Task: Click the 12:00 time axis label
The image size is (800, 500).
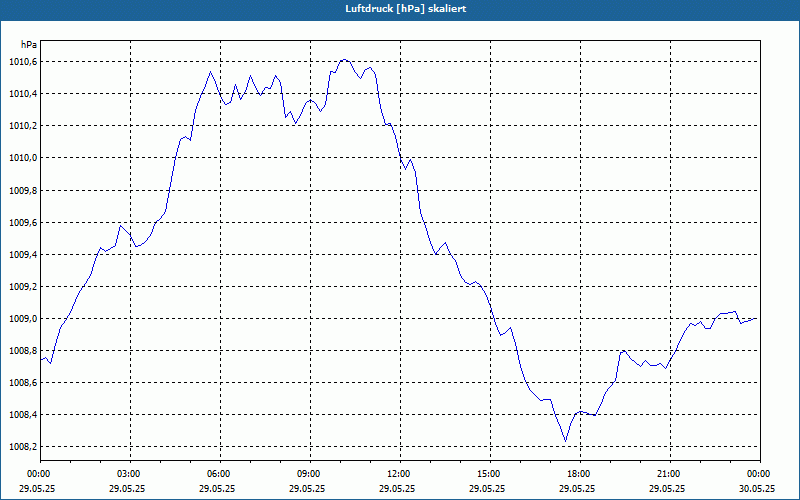Action: (x=400, y=474)
